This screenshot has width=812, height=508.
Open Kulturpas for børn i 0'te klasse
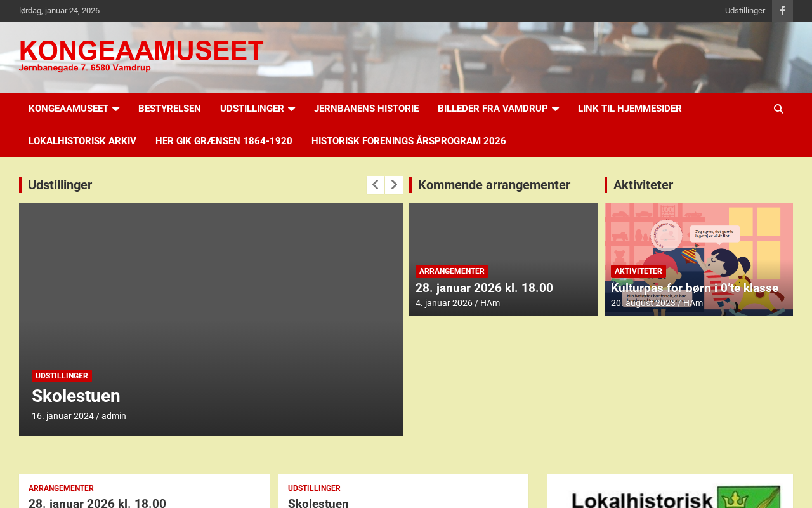pos(695,288)
